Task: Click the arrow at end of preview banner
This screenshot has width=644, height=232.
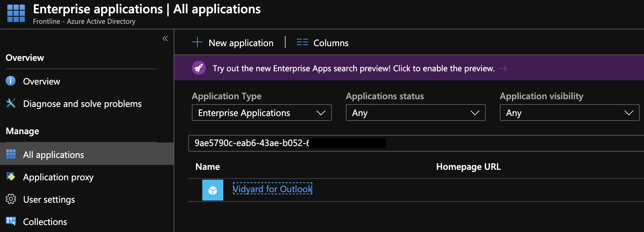Action: click(x=503, y=68)
